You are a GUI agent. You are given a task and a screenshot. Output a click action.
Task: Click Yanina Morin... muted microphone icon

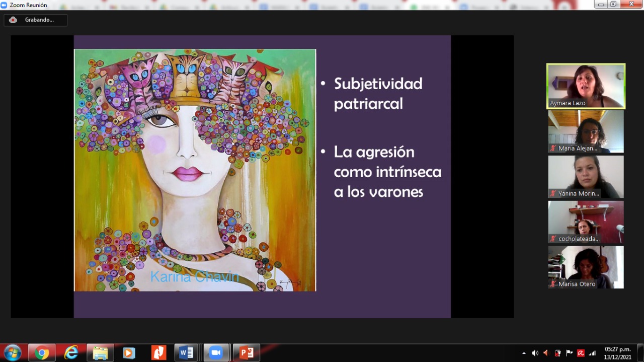[x=553, y=193]
